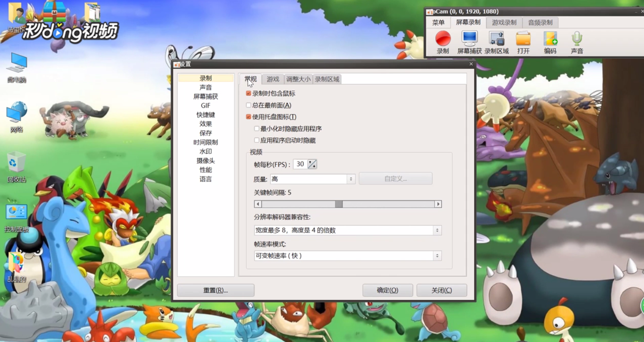Uncheck 使用托盘图标 setting
Image resolution: width=644 pixels, height=342 pixels.
point(248,117)
